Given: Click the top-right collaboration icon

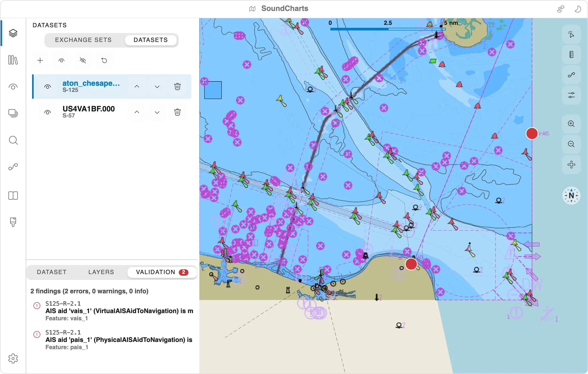Looking at the screenshot, I should point(560,9).
